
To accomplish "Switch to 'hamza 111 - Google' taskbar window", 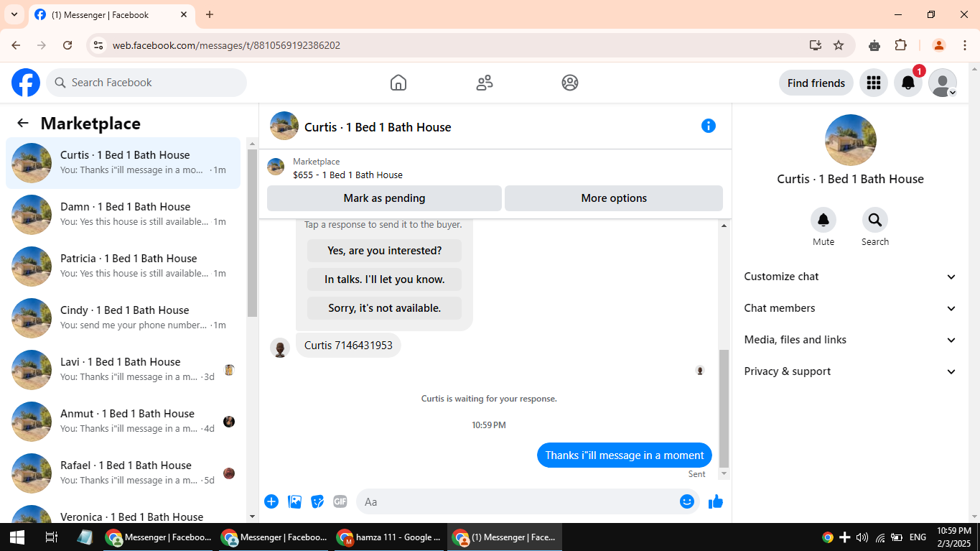I will point(390,537).
